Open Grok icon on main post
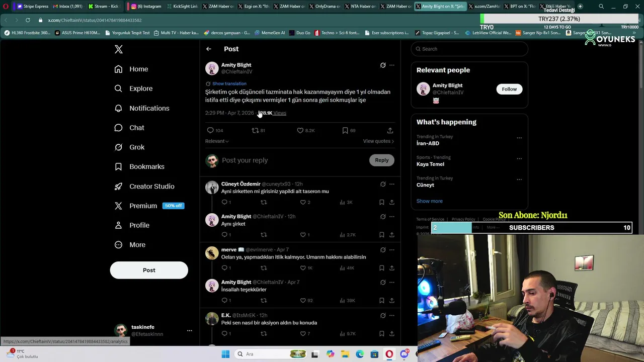 (x=383, y=65)
